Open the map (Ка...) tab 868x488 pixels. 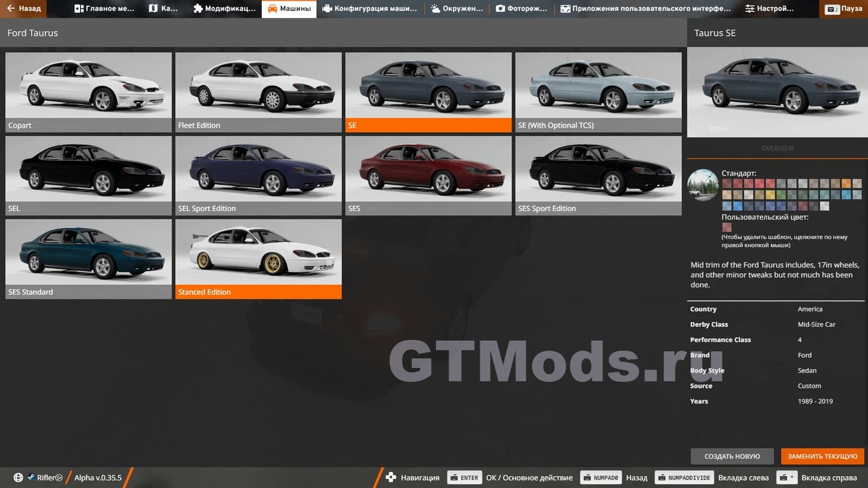[163, 9]
